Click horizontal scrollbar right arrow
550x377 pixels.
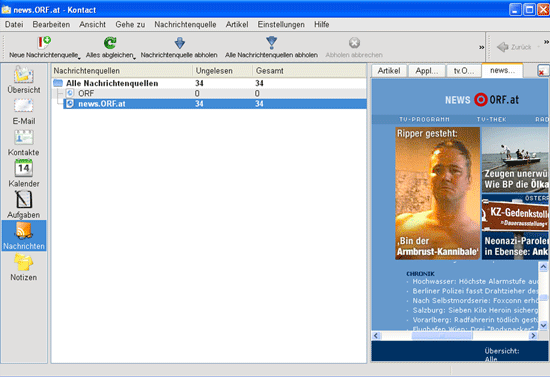[534, 336]
